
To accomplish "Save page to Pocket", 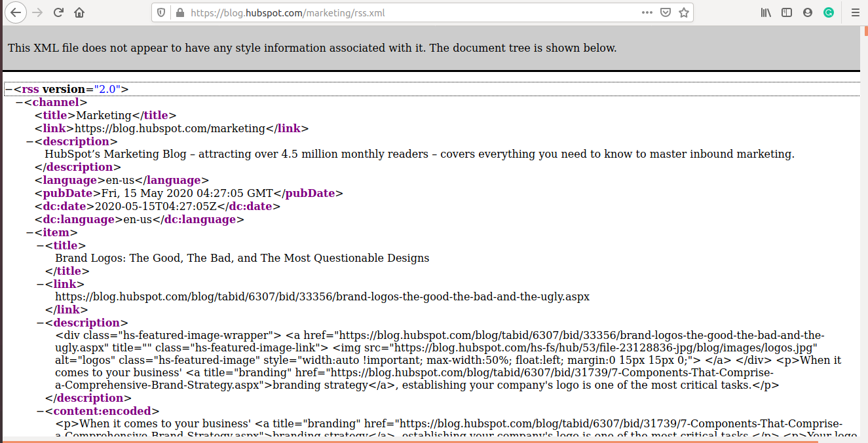I will coord(665,12).
